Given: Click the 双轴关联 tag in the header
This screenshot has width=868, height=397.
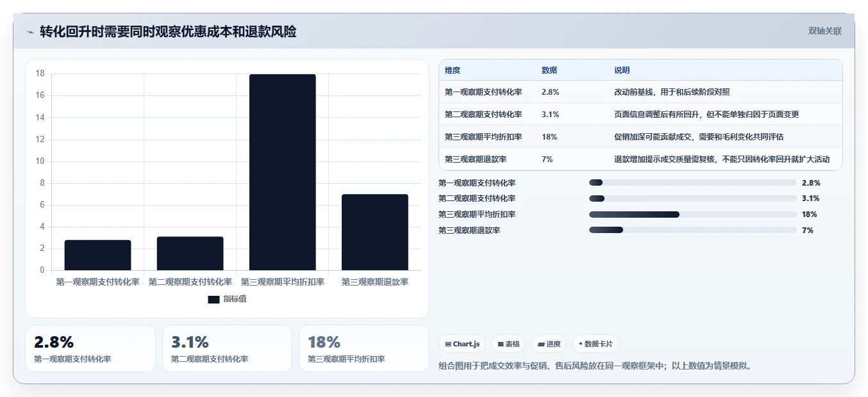Looking at the screenshot, I should [824, 31].
